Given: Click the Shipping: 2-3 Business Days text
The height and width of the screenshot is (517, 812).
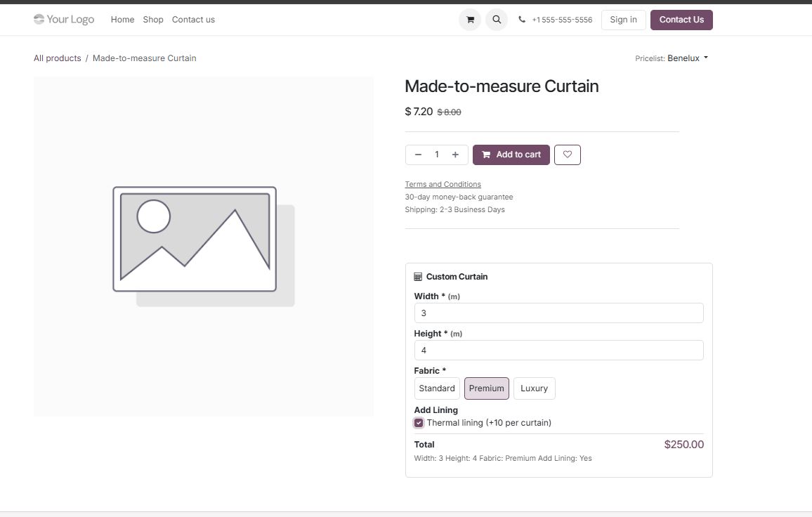Looking at the screenshot, I should click(x=454, y=209).
